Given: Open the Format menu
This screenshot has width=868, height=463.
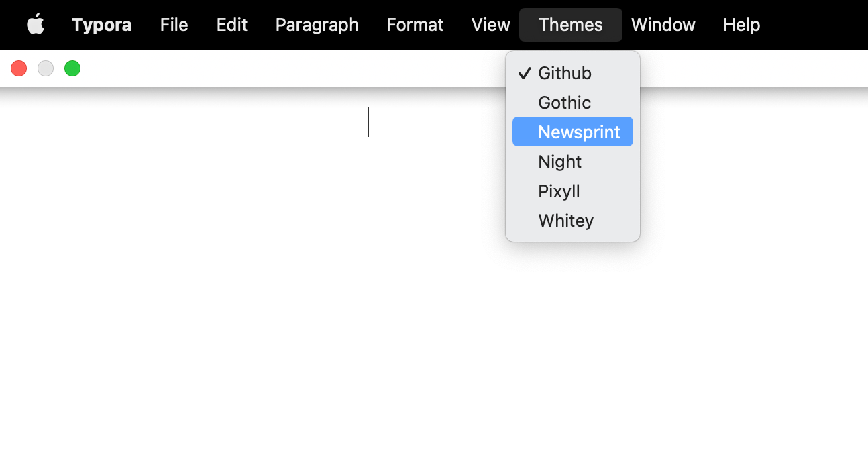Looking at the screenshot, I should pos(415,25).
